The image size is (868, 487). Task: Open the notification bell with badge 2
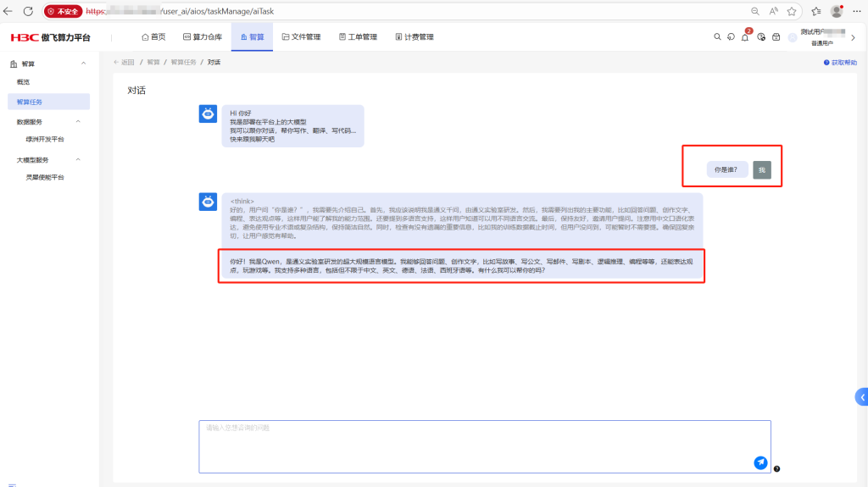(x=745, y=37)
